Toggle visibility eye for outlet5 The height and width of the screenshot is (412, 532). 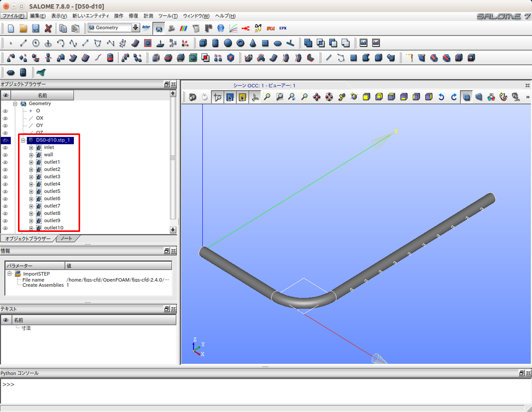[x=6, y=191]
